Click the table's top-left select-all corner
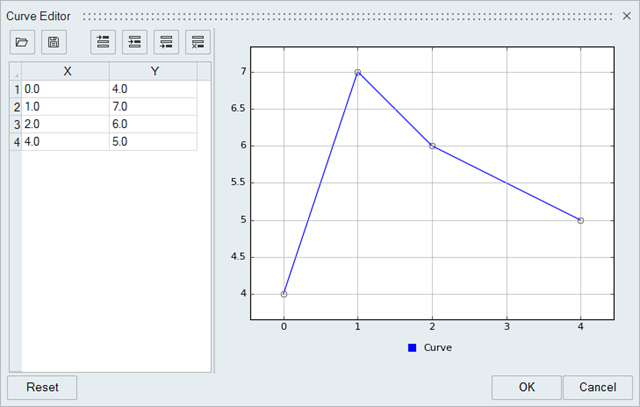 (15, 71)
